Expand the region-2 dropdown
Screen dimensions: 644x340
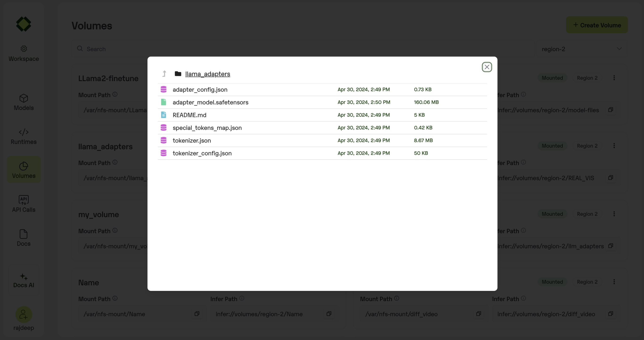tap(581, 49)
